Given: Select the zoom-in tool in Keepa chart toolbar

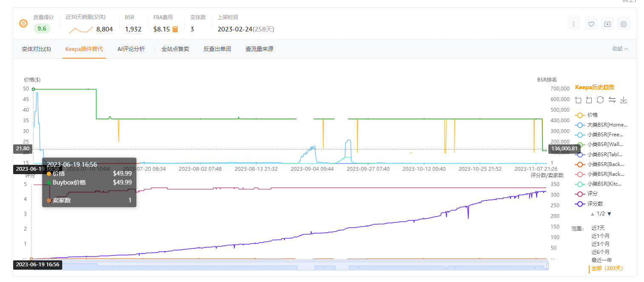Looking at the screenshot, I should pos(578,99).
